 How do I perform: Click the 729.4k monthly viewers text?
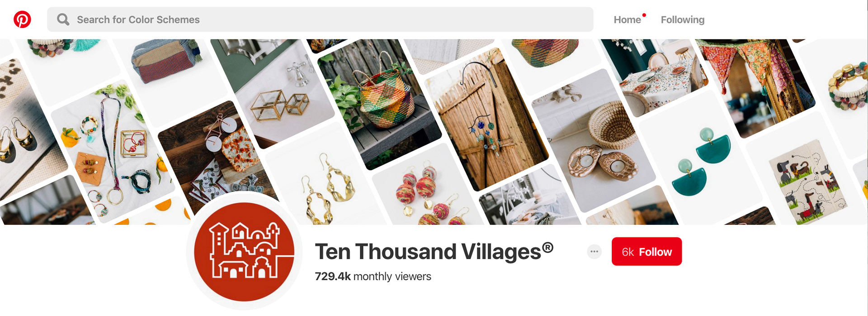pos(373,276)
